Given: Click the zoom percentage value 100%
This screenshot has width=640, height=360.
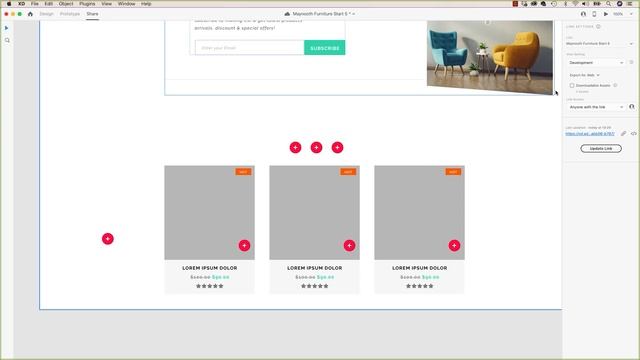Looking at the screenshot, I should pyautogui.click(x=618, y=14).
